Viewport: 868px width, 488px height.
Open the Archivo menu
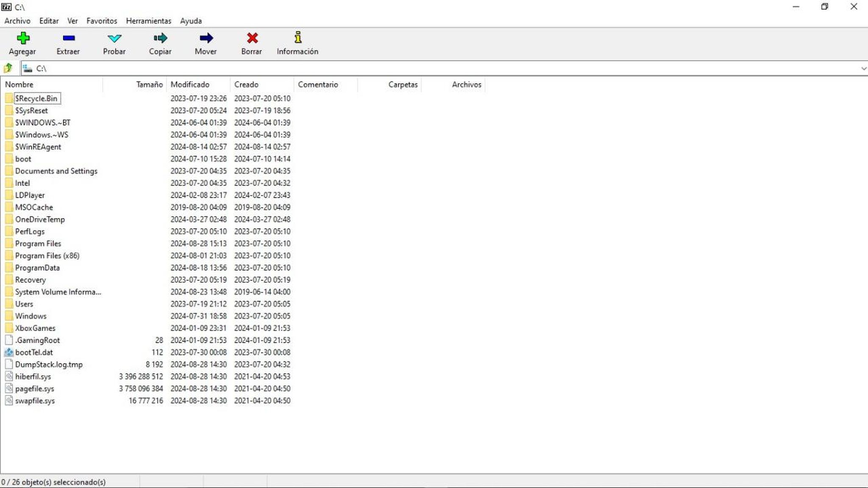click(x=17, y=21)
